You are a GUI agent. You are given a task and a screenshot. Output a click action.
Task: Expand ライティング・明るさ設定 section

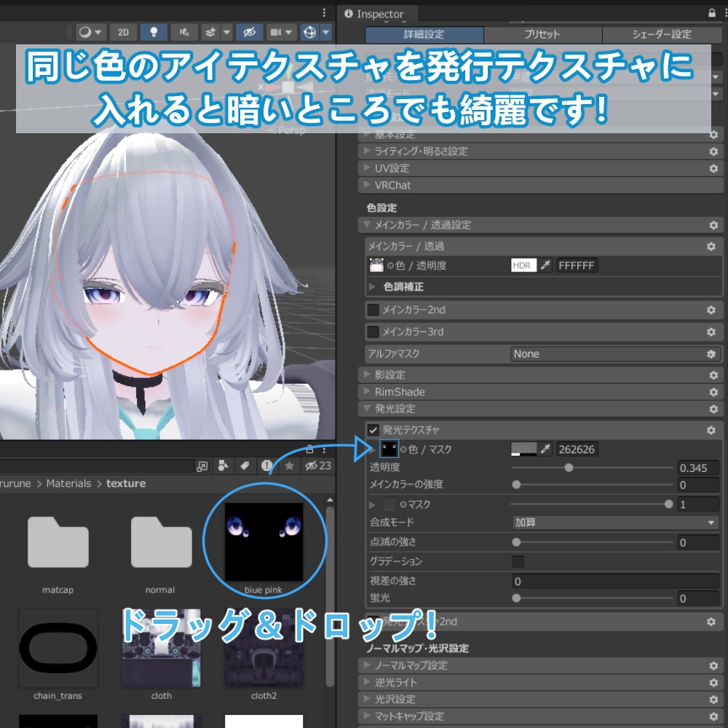[x=540, y=151]
